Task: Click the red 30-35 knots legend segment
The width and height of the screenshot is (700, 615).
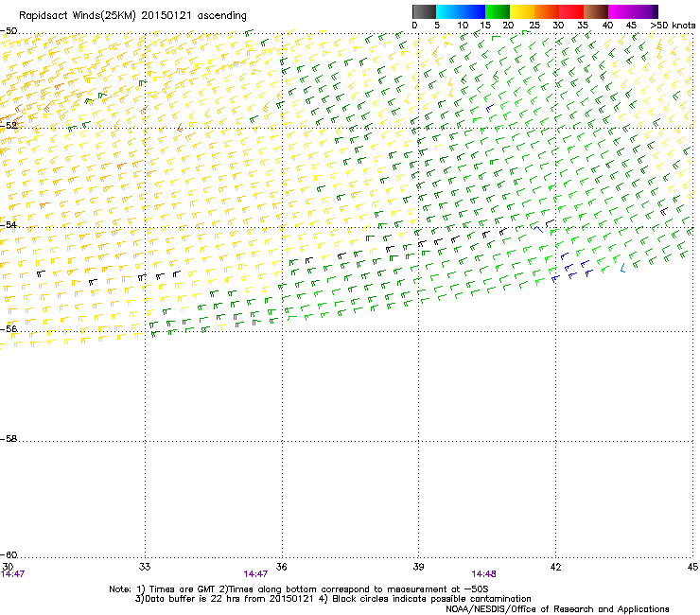Action: click(571, 11)
